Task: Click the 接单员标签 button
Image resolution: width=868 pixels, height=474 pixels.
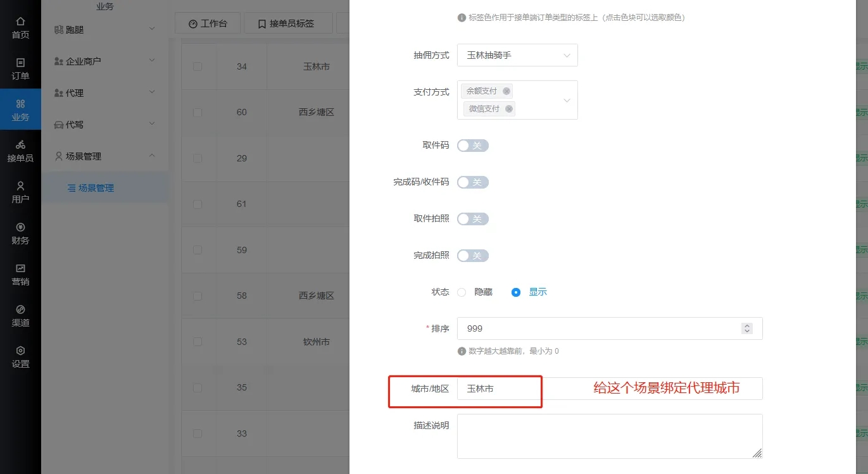Action: (x=286, y=23)
